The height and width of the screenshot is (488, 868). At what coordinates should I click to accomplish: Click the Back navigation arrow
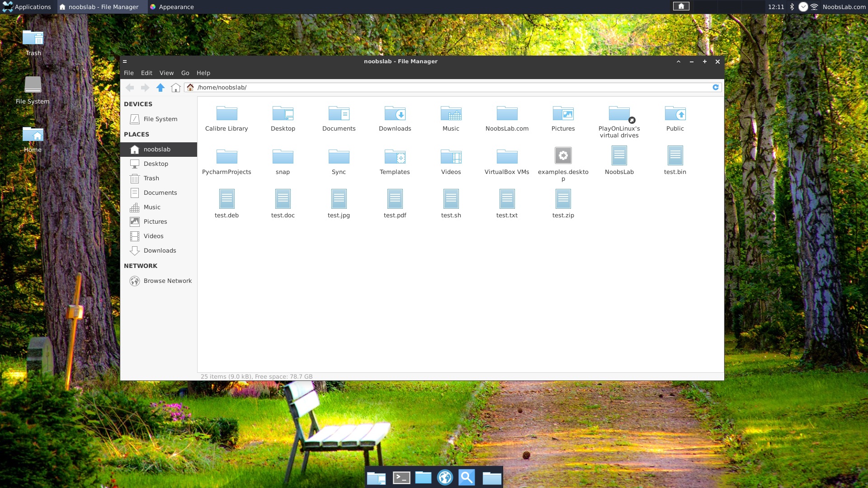tap(130, 88)
